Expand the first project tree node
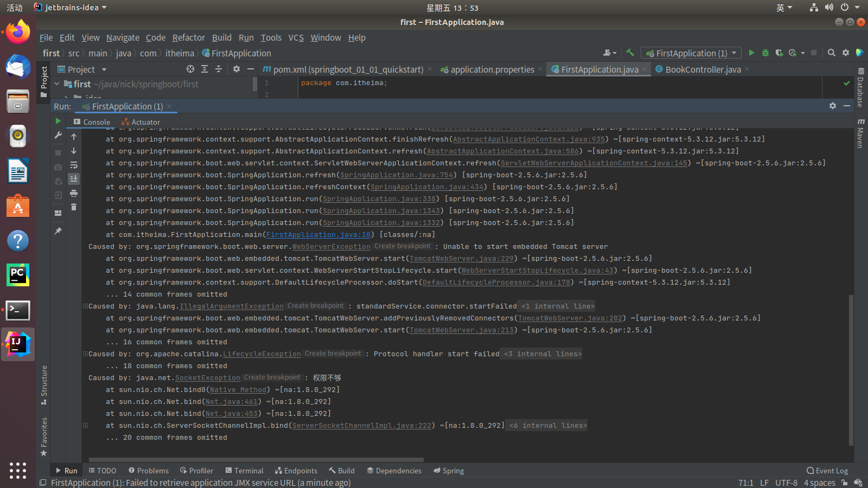Viewport: 868px width, 488px height. click(x=58, y=84)
